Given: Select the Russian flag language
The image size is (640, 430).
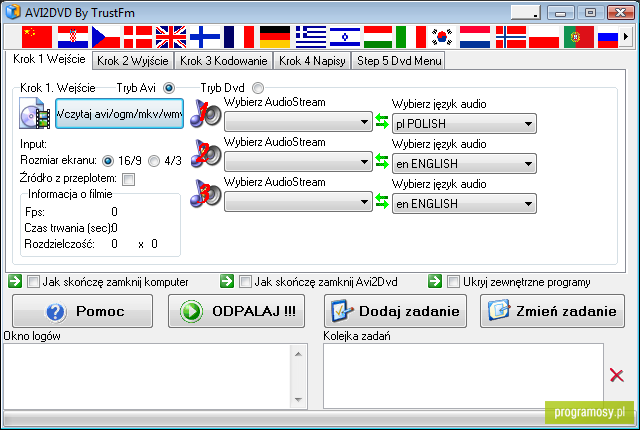Looking at the screenshot, I should (x=608, y=37).
